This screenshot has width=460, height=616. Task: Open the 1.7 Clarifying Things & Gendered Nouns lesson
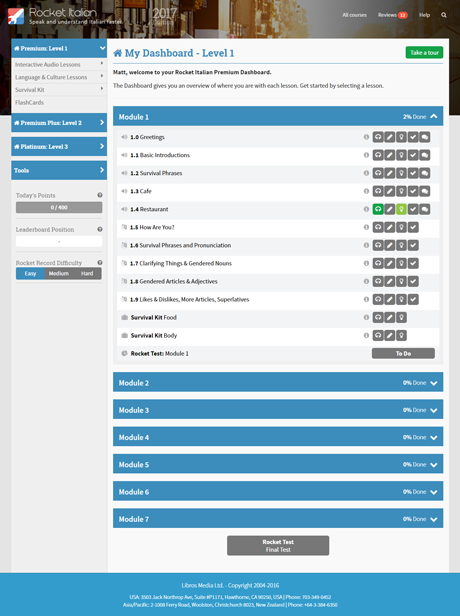pyautogui.click(x=181, y=264)
